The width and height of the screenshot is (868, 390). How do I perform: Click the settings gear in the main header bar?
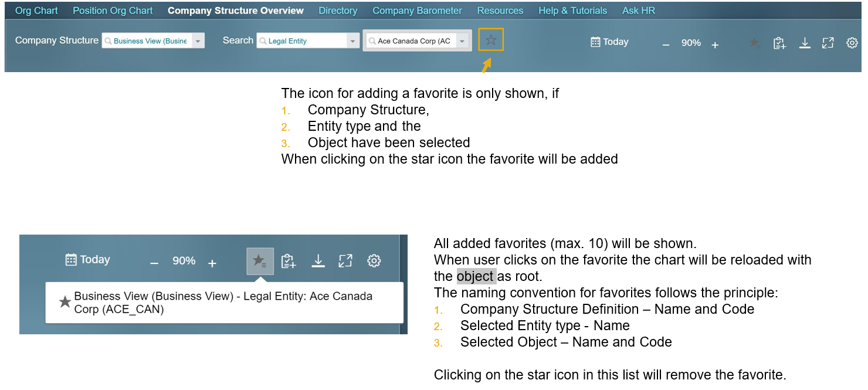tap(852, 43)
